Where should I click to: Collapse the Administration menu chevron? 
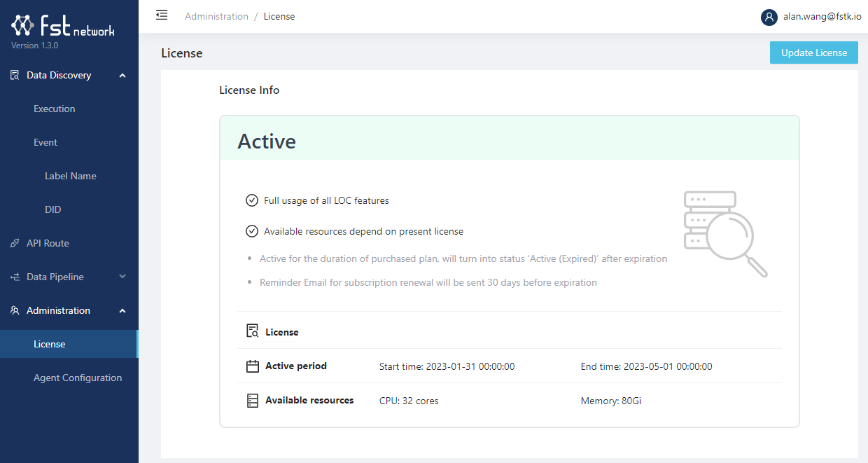pos(122,310)
